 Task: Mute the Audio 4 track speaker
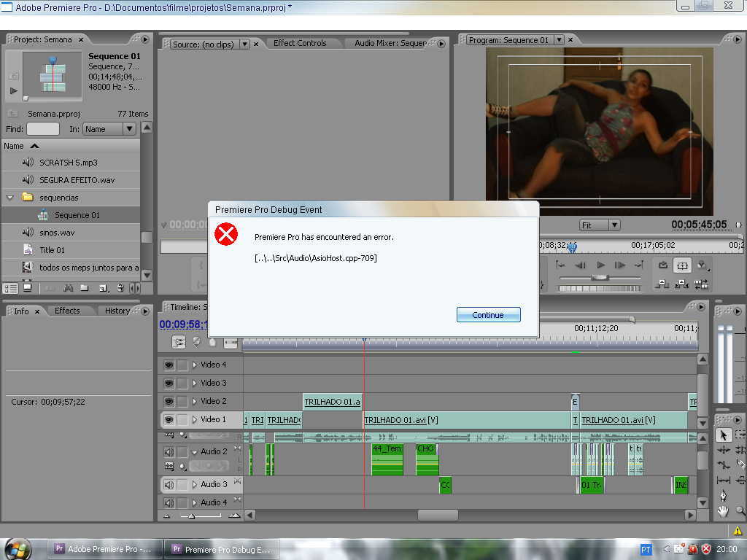[x=169, y=502]
